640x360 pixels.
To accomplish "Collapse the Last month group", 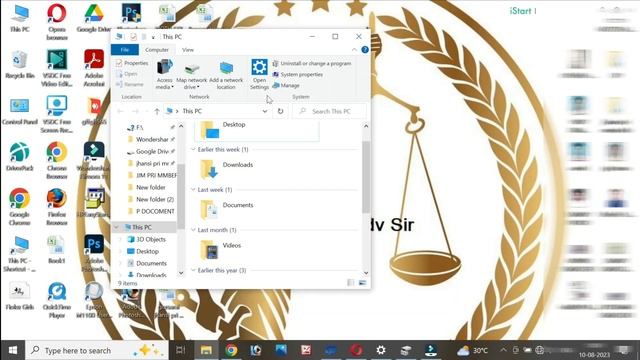I will (x=193, y=230).
